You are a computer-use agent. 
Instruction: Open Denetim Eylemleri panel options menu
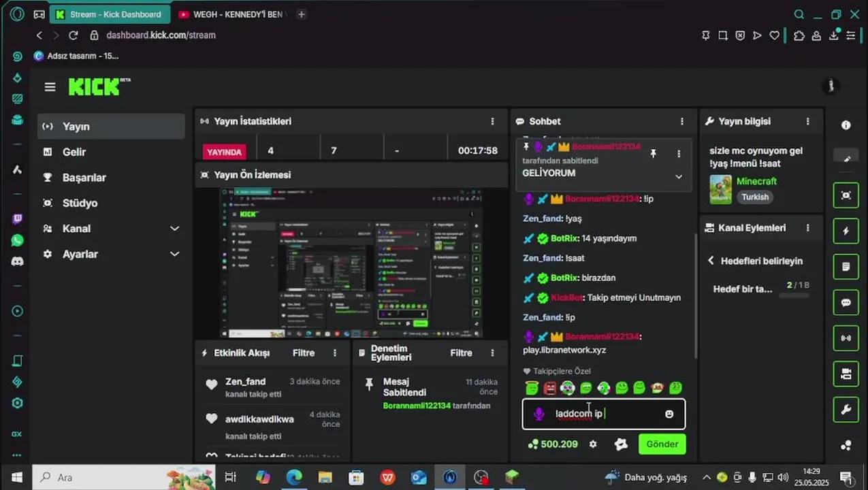click(492, 353)
